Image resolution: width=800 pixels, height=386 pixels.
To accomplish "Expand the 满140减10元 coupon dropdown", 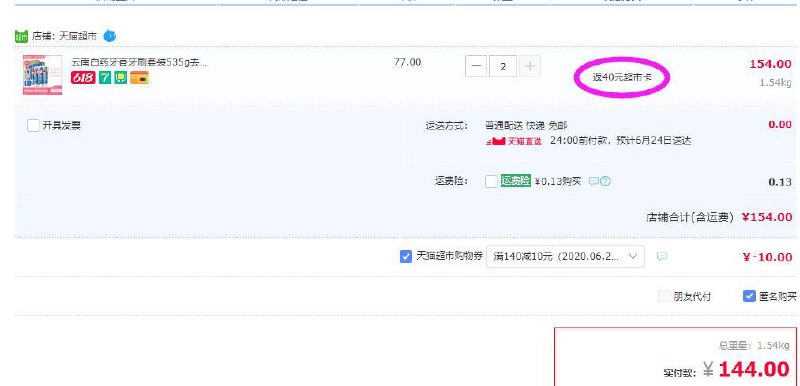I will click(x=565, y=256).
